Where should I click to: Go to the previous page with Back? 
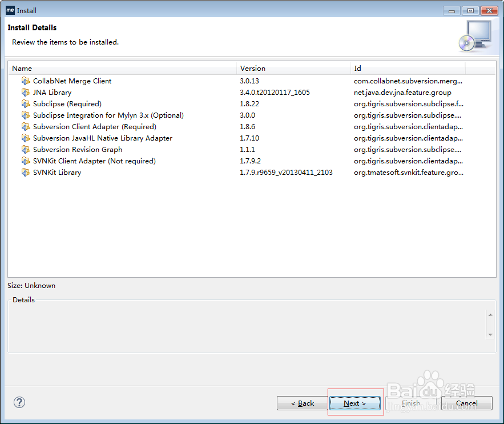click(302, 403)
